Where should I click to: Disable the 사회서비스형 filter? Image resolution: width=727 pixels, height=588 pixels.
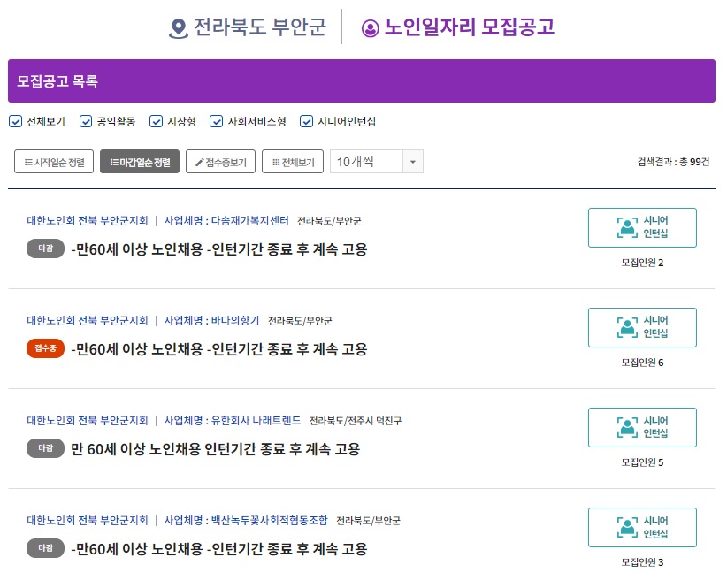coord(217,121)
